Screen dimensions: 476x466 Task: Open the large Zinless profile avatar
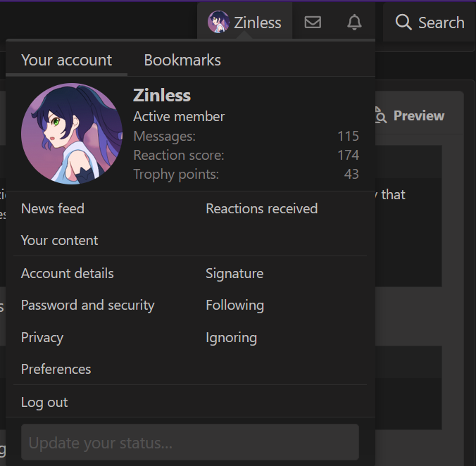click(72, 134)
